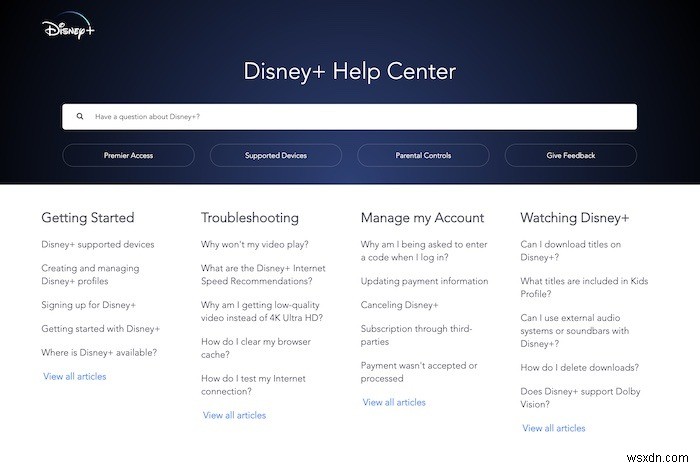Click the search magnifier icon
The image size is (700, 468).
tap(80, 117)
